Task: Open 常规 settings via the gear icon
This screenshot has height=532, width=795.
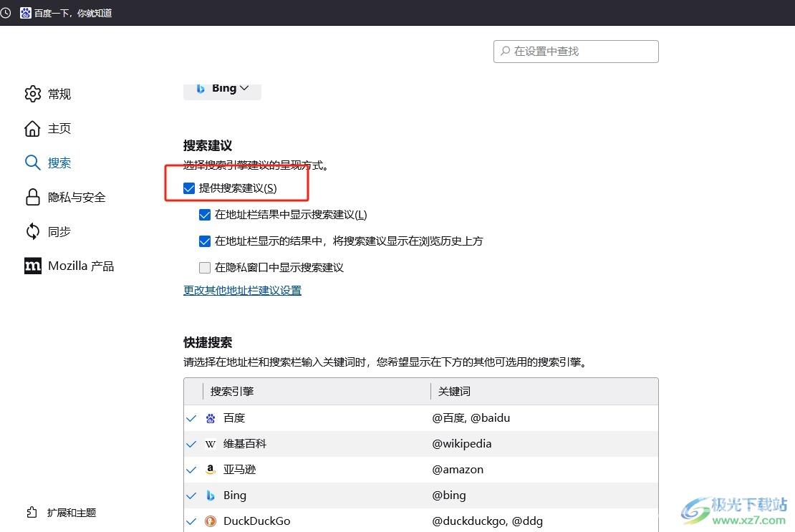Action: click(32, 94)
